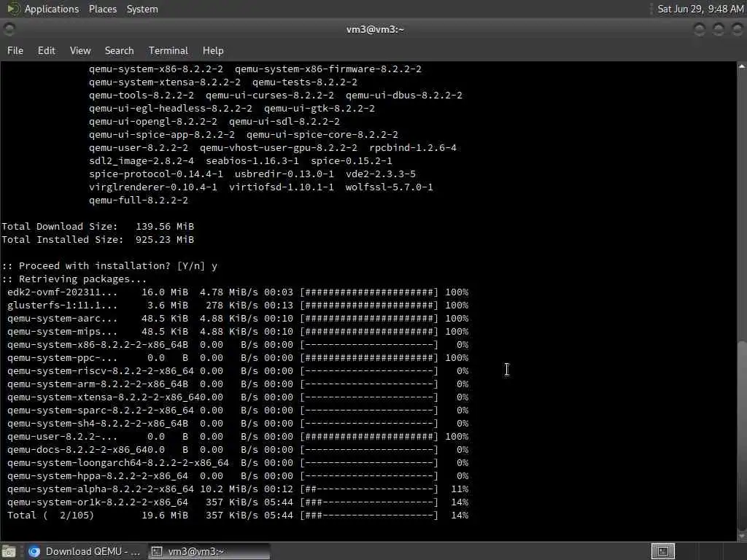Image resolution: width=747 pixels, height=560 pixels.
Task: Open the Terminal menu
Action: (169, 50)
